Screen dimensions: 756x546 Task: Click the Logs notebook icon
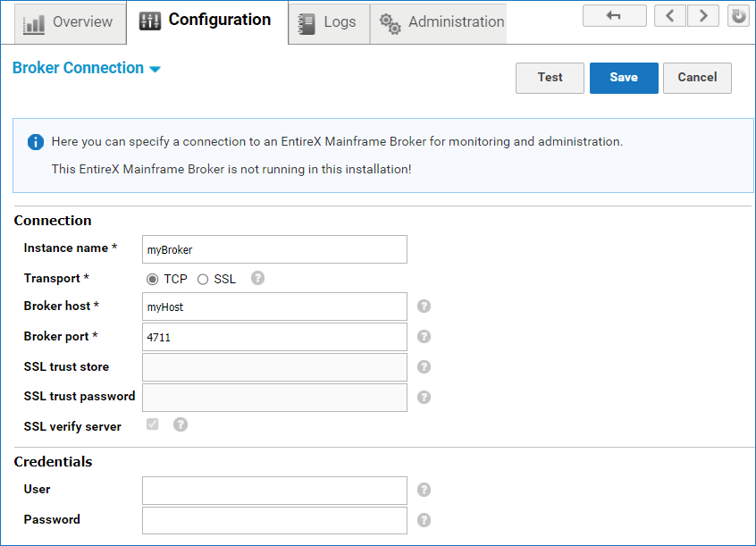[307, 24]
